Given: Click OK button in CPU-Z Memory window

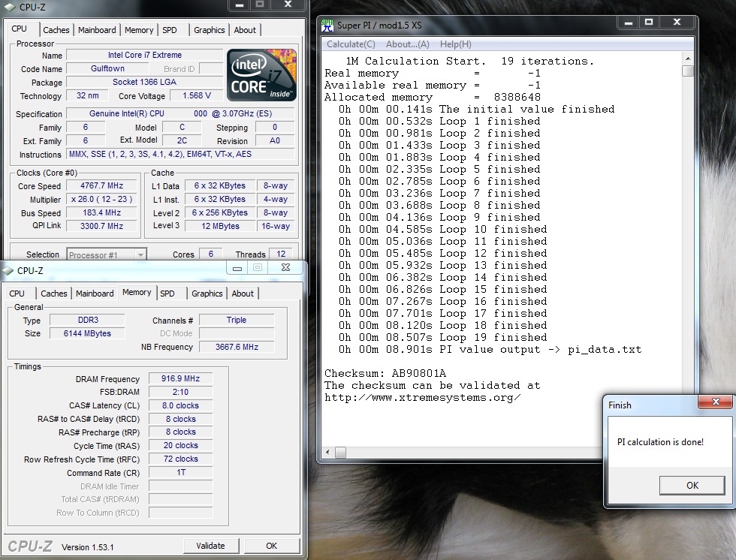Looking at the screenshot, I should click(x=271, y=546).
